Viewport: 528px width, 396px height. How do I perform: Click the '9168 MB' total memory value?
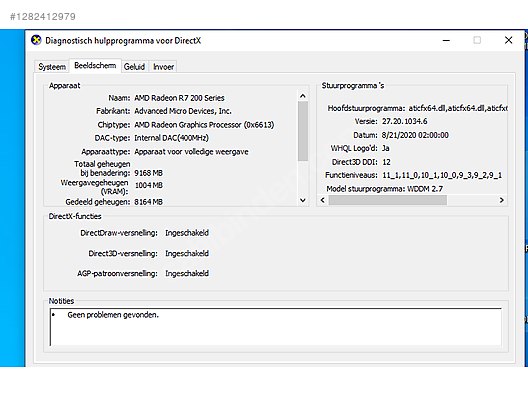[148, 173]
